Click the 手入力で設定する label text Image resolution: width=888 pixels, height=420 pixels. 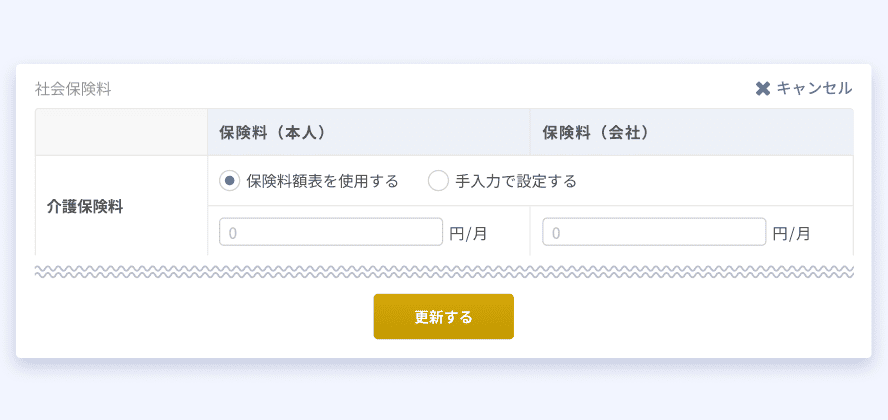click(x=516, y=181)
